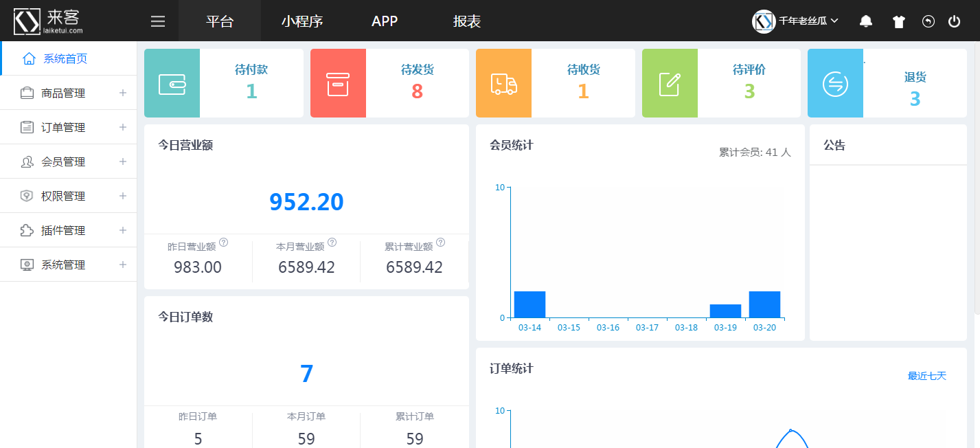Screen dimensions: 980x448
Task: Click the 03-14 bar in 会员统计 chart
Action: [529, 304]
